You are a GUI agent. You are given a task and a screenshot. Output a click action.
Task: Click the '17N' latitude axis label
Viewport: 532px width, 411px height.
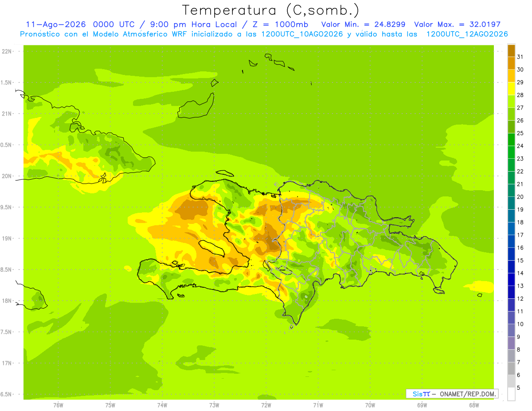[7, 363]
